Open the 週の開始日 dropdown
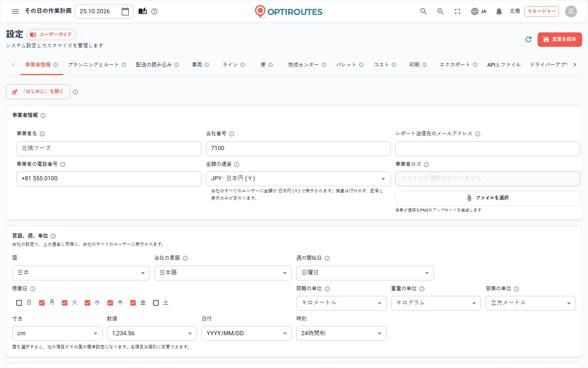This screenshot has width=588, height=368. click(365, 273)
